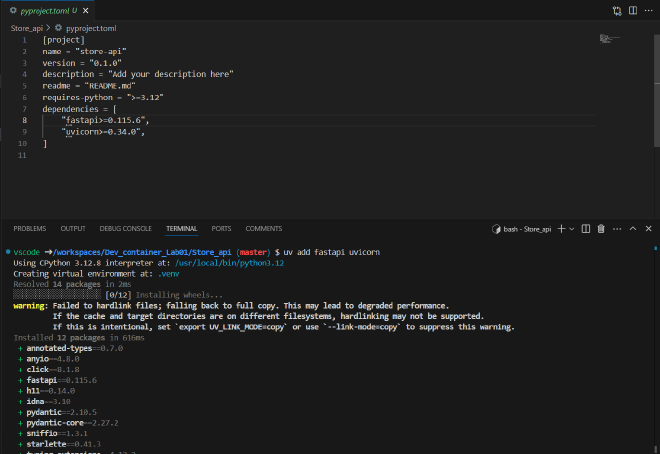Click the gear icon in breadcrumb

(59, 28)
